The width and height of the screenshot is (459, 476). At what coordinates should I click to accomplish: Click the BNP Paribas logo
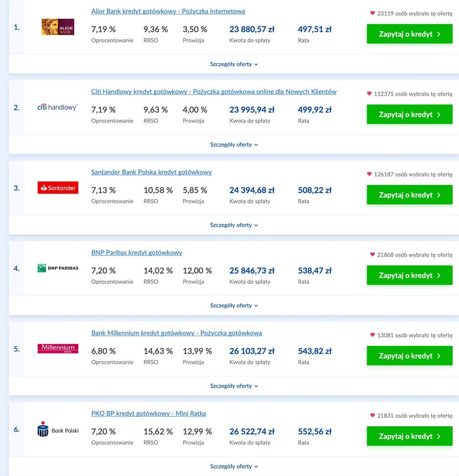point(58,268)
